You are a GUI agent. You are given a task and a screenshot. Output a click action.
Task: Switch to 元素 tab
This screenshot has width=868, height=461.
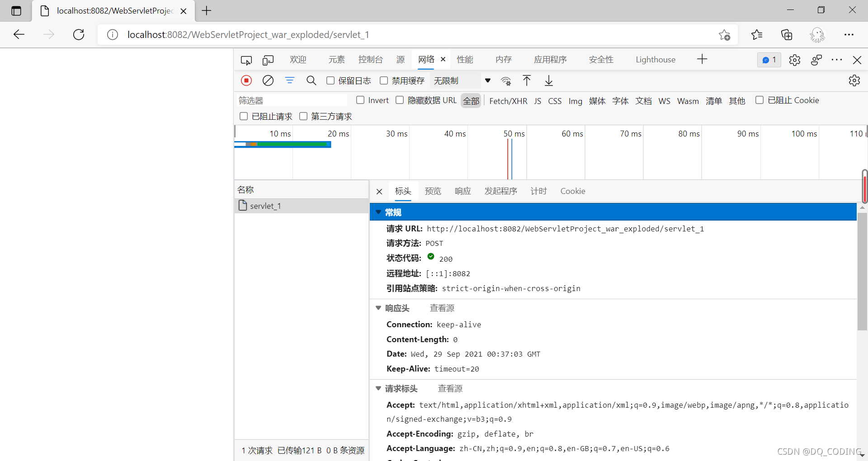click(x=336, y=60)
